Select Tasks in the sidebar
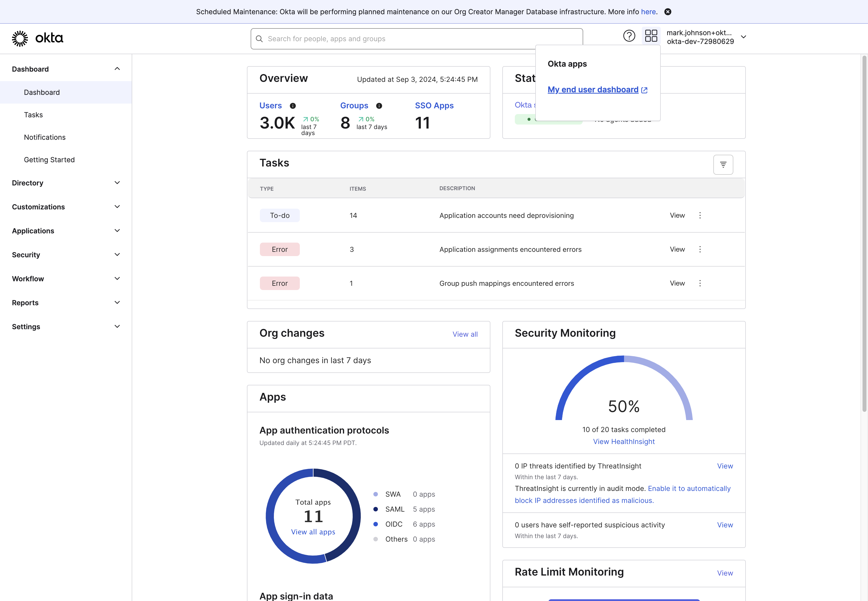This screenshot has height=601, width=868. point(66,115)
